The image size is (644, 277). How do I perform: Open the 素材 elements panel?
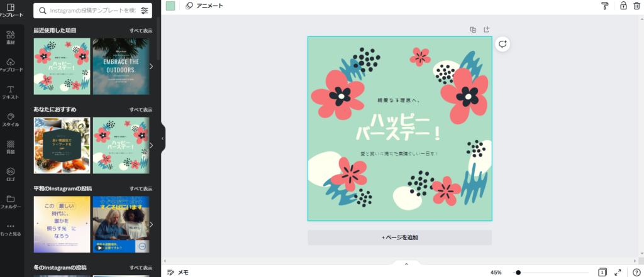(11, 38)
